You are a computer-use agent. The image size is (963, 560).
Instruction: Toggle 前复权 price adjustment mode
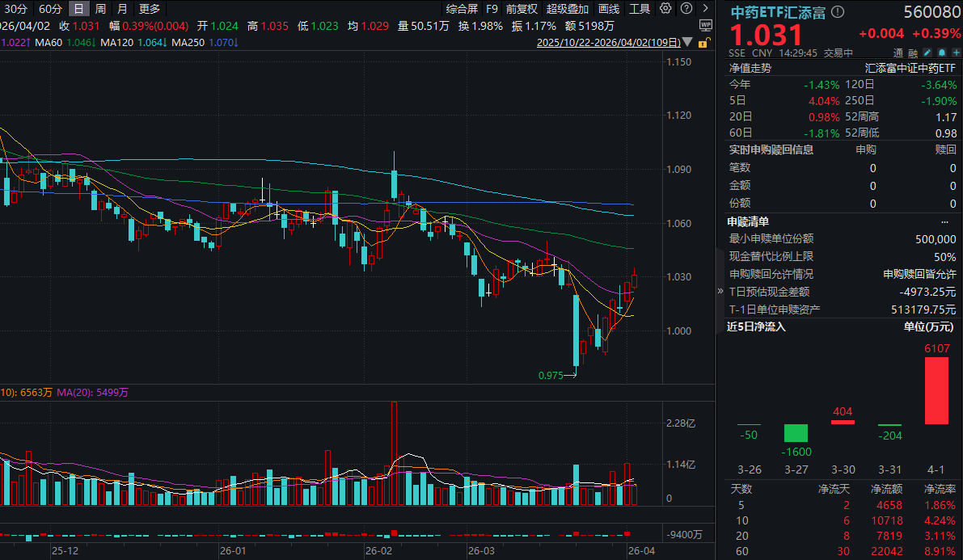[x=521, y=8]
